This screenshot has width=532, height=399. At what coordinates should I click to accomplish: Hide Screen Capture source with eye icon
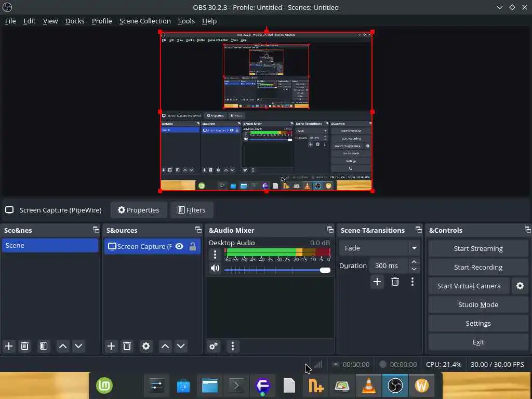[x=179, y=246]
